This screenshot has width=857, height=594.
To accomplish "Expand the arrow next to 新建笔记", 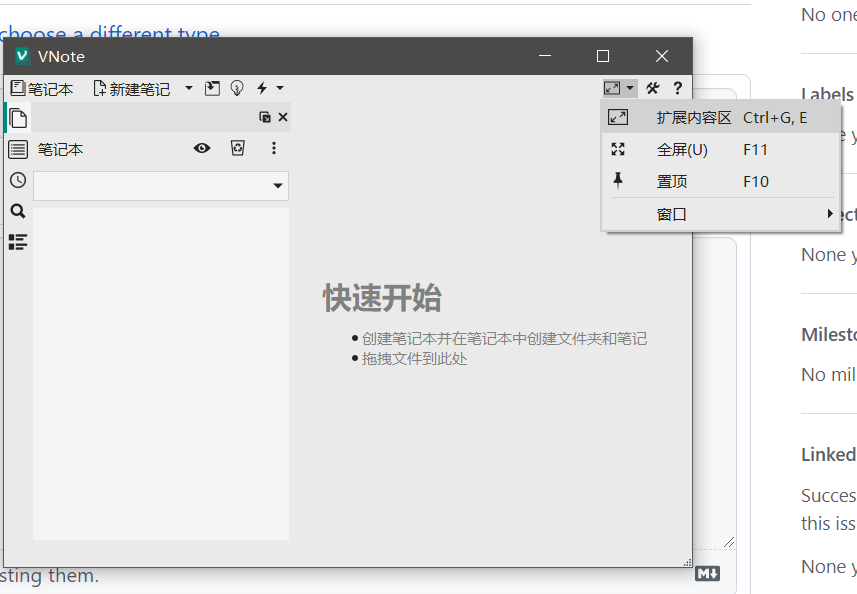I will [189, 88].
